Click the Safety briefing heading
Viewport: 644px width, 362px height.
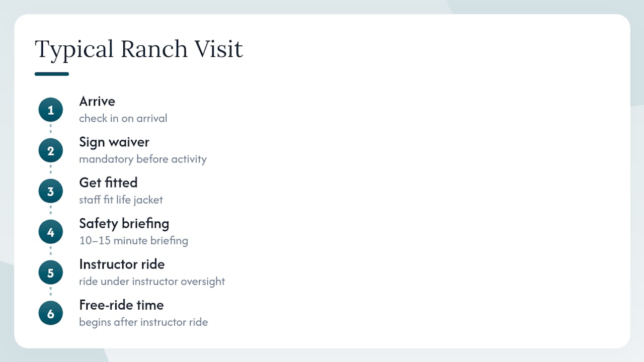coord(124,223)
